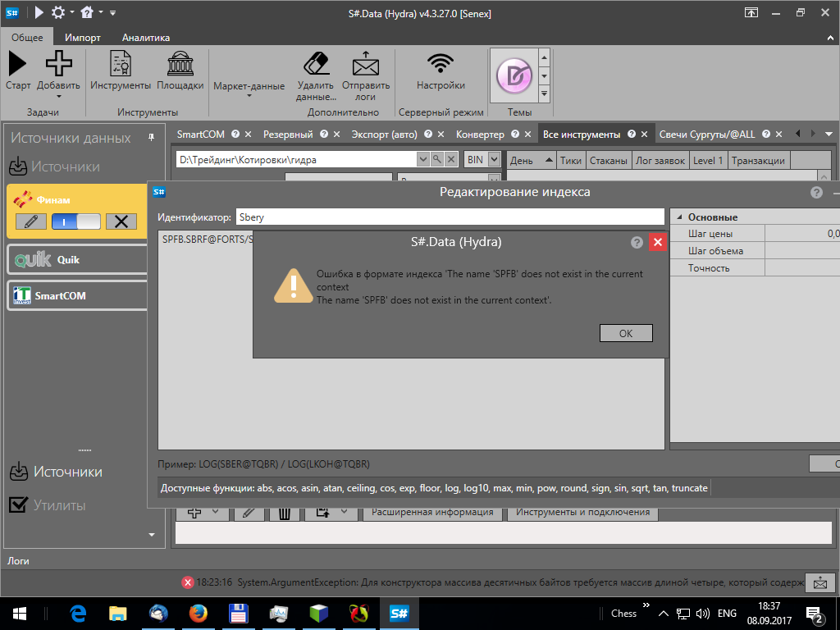Toggle the Финам source switch
840x630 pixels.
(x=75, y=221)
